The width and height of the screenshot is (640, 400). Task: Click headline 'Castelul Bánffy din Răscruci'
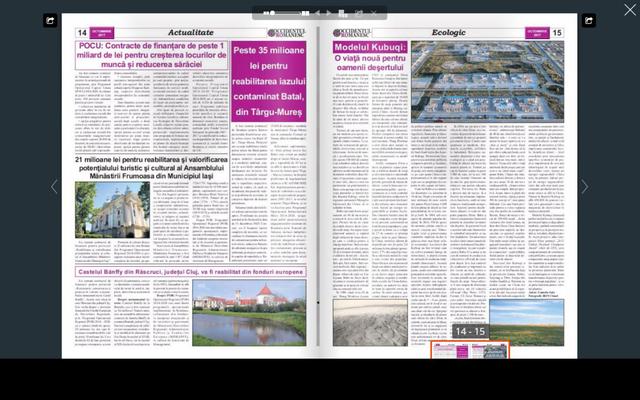190,272
